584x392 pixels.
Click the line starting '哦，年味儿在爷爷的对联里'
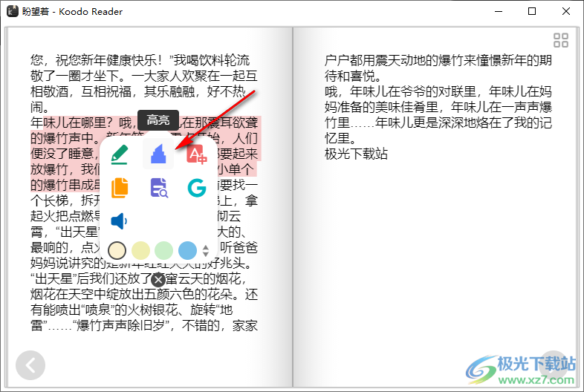(x=438, y=91)
